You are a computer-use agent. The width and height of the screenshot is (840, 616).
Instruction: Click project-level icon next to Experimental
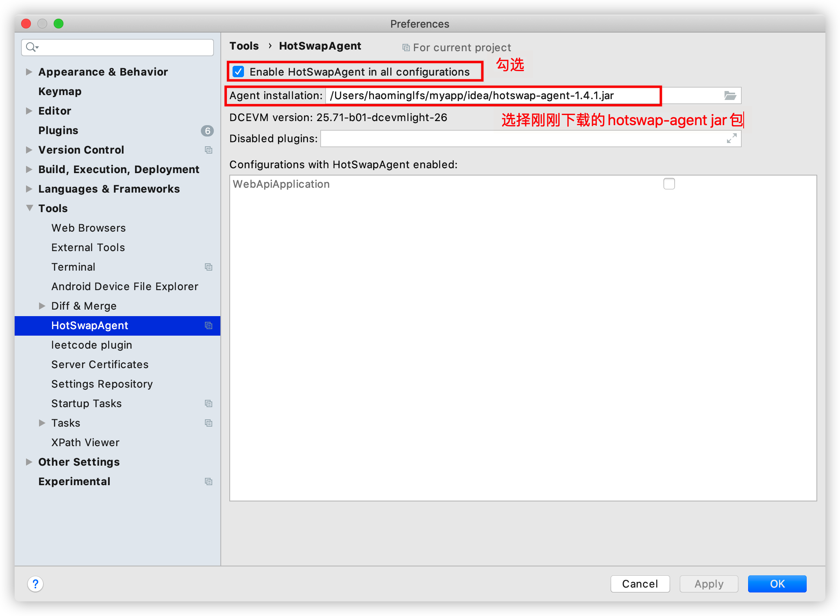click(209, 482)
